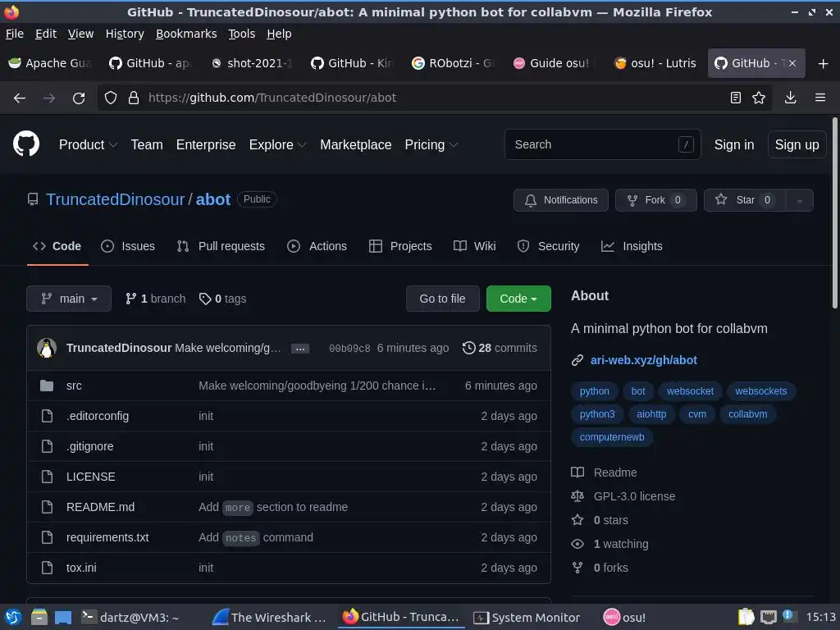Image resolution: width=840 pixels, height=630 pixels.
Task: Click the browser forward arrow
Action: click(48, 98)
